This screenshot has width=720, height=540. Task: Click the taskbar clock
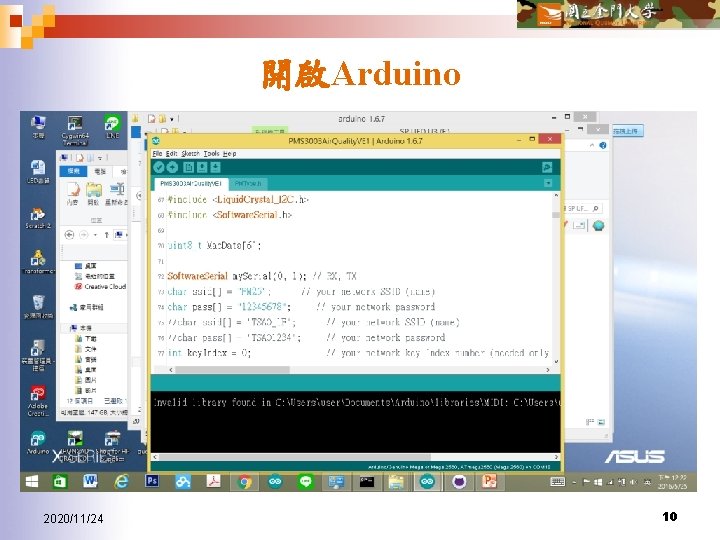(672, 482)
